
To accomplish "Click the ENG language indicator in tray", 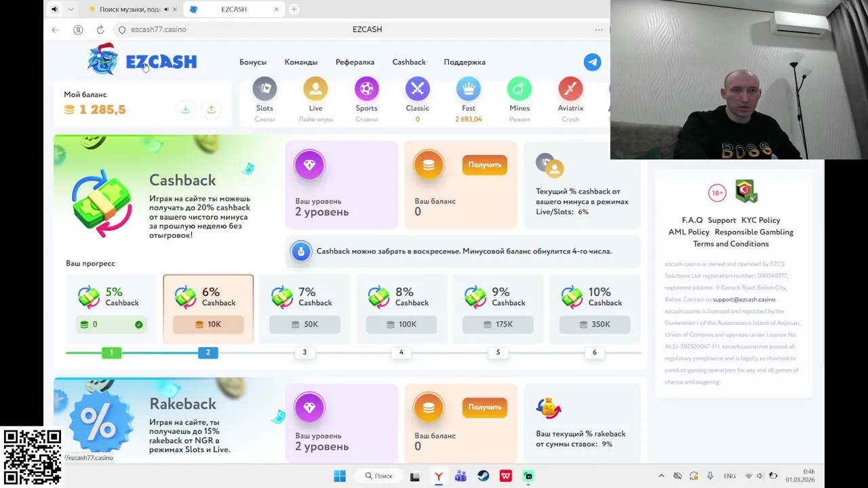I will [730, 476].
